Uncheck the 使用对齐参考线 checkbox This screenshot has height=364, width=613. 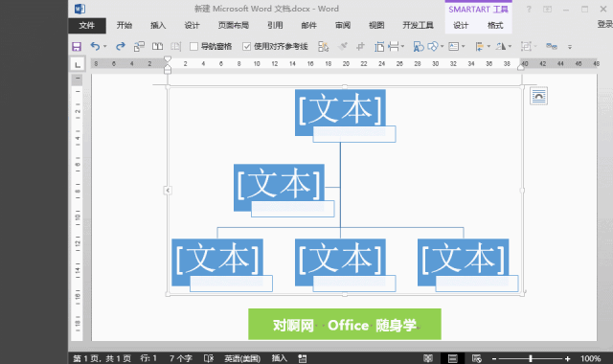pyautogui.click(x=246, y=47)
